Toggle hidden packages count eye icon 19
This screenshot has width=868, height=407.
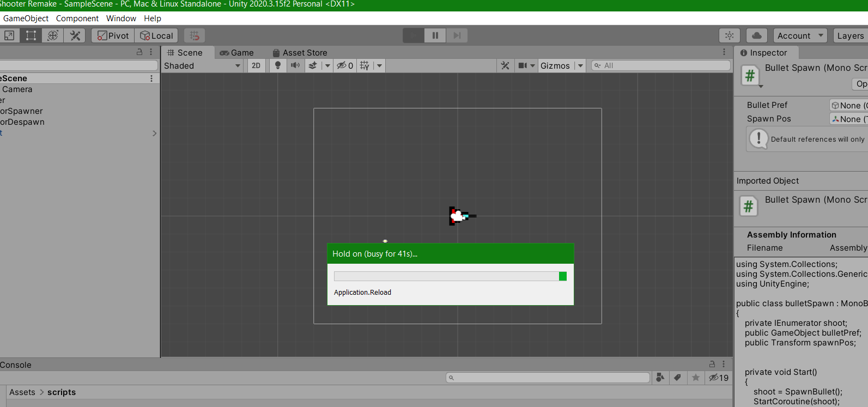point(719,378)
